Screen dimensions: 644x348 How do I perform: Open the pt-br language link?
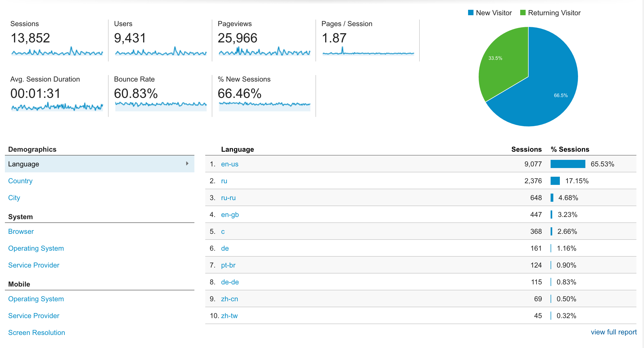[x=228, y=265]
